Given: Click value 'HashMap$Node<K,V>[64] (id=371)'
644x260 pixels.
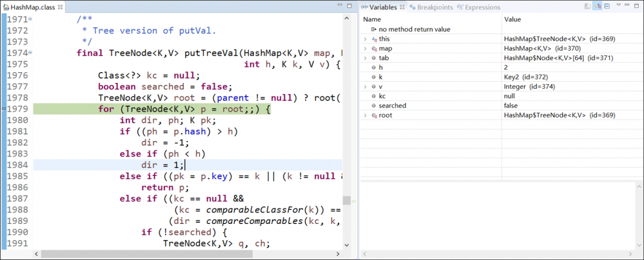Looking at the screenshot, I should tap(558, 58).
